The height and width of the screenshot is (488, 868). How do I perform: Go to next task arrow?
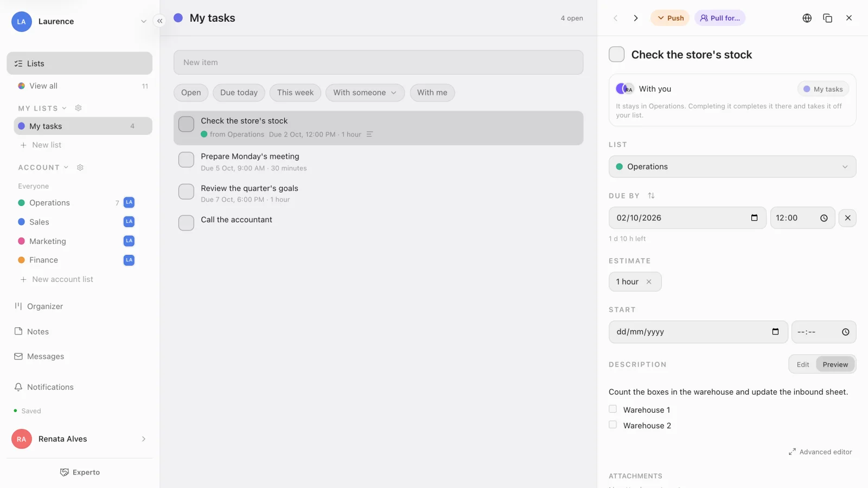636,18
